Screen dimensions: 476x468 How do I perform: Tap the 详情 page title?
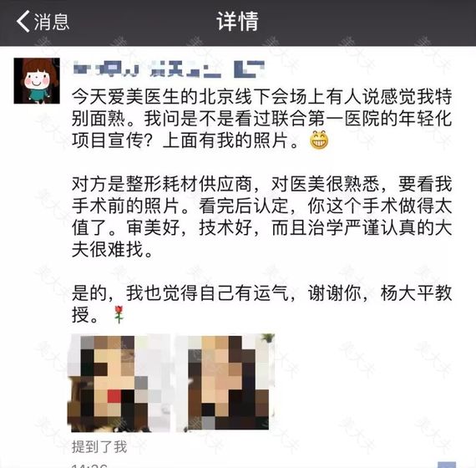[x=237, y=21]
